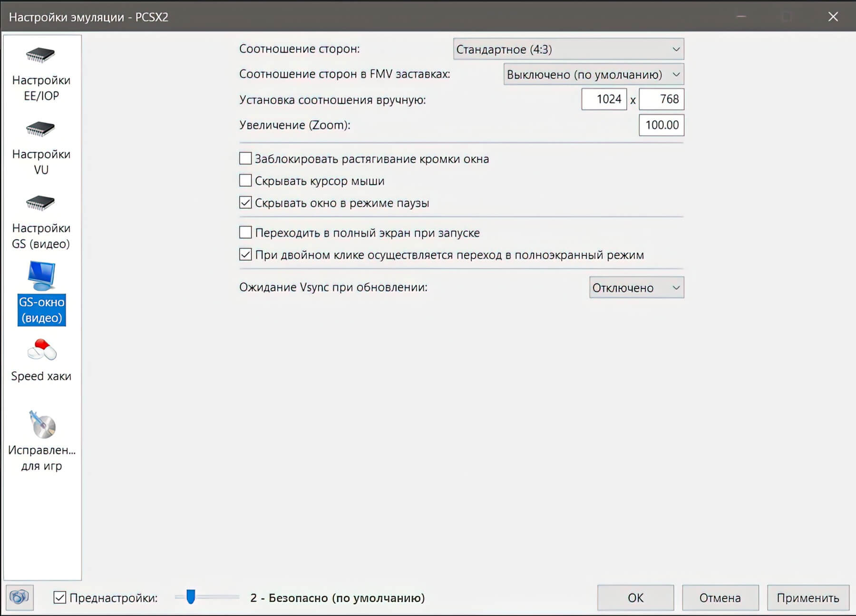
Task: Click the camera screenshot icon button
Action: 19,597
